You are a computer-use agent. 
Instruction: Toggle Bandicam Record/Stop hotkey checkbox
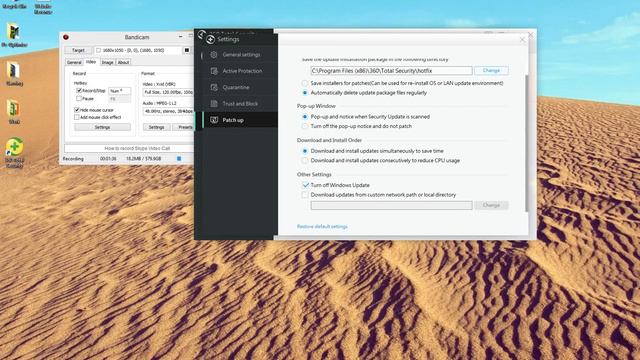79,91
